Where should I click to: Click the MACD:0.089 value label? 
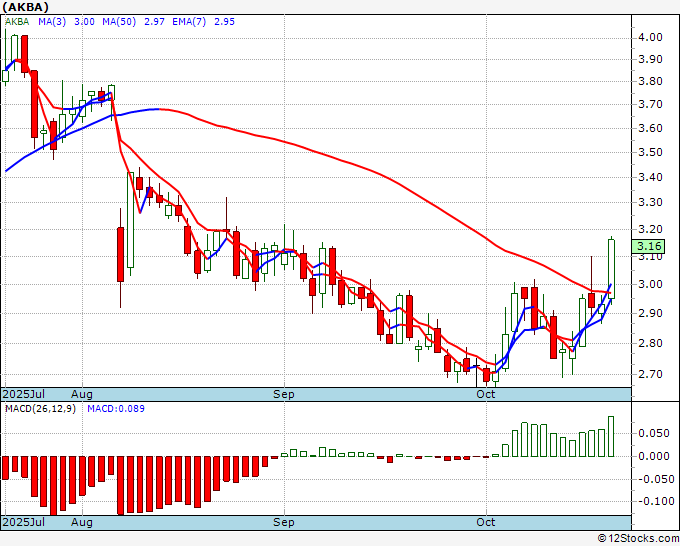click(116, 409)
